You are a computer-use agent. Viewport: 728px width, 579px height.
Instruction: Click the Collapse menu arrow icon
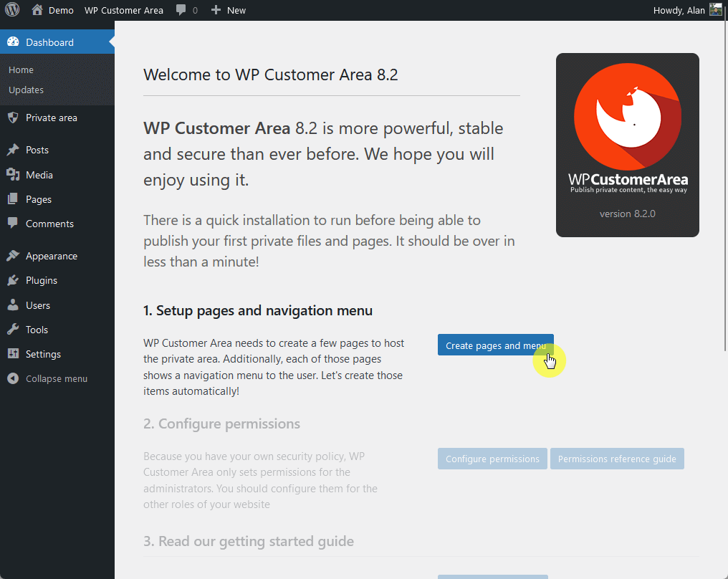pyautogui.click(x=13, y=378)
